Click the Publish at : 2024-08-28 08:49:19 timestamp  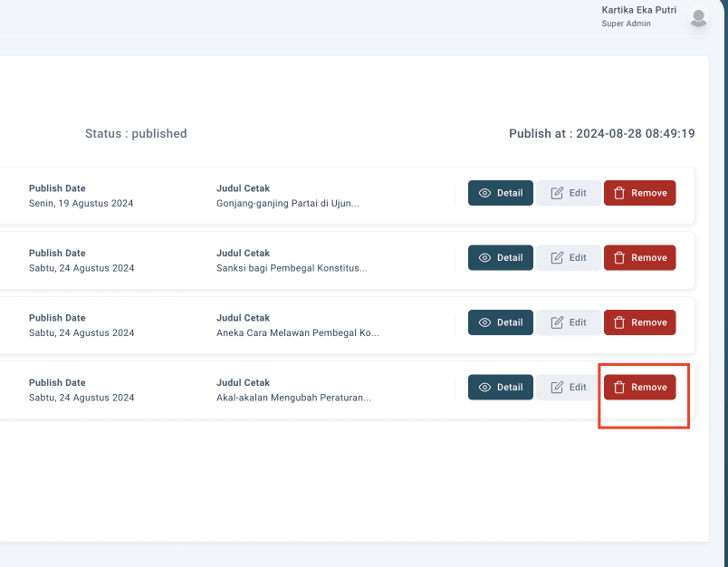(x=602, y=134)
